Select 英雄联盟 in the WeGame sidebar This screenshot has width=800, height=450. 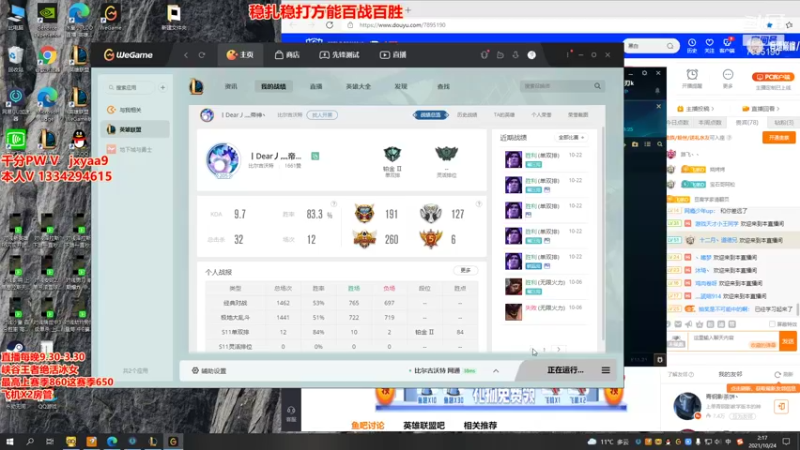coord(135,130)
